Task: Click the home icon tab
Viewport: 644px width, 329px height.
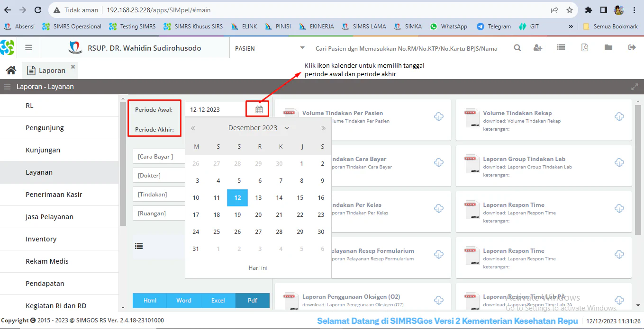Action: (x=11, y=71)
